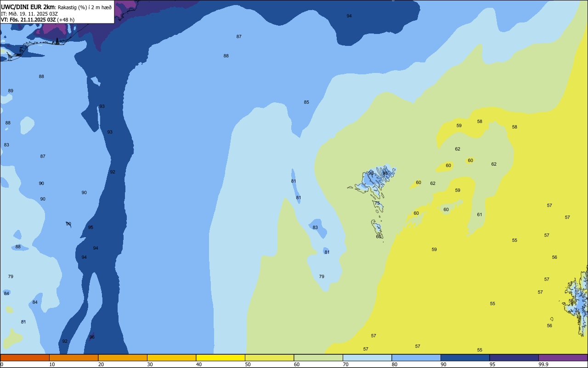
Task: Click the legend scale label 50
Action: pyautogui.click(x=248, y=364)
